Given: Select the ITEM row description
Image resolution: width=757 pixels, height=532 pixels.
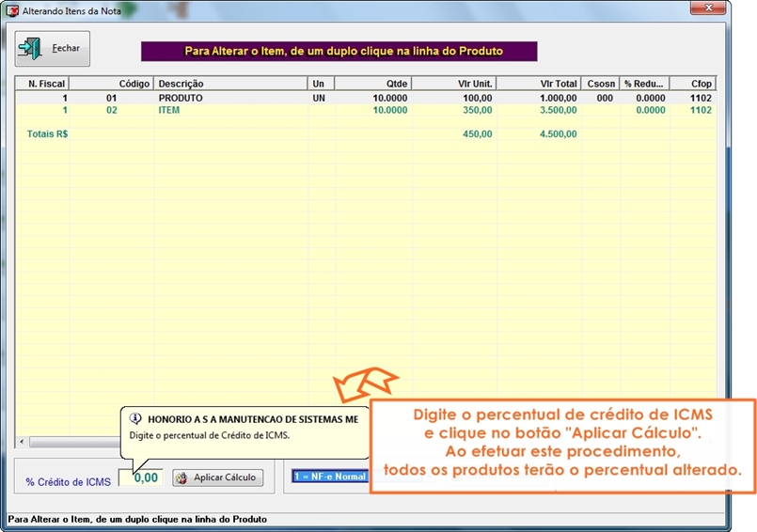Looking at the screenshot, I should [x=169, y=110].
